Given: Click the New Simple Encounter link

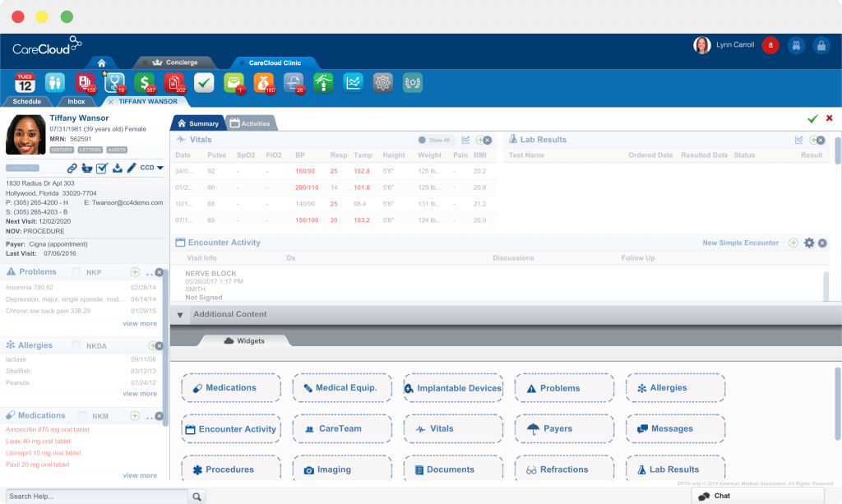Looking at the screenshot, I should (739, 243).
